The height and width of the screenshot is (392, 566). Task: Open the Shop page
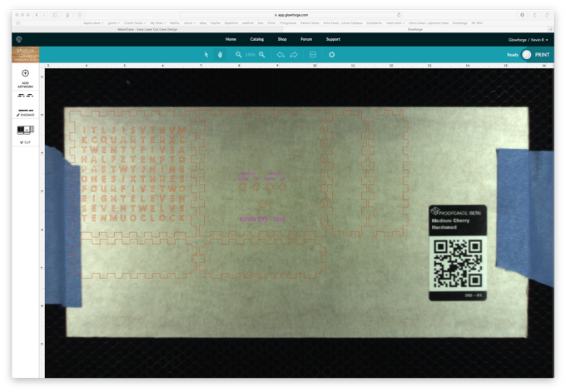click(282, 39)
